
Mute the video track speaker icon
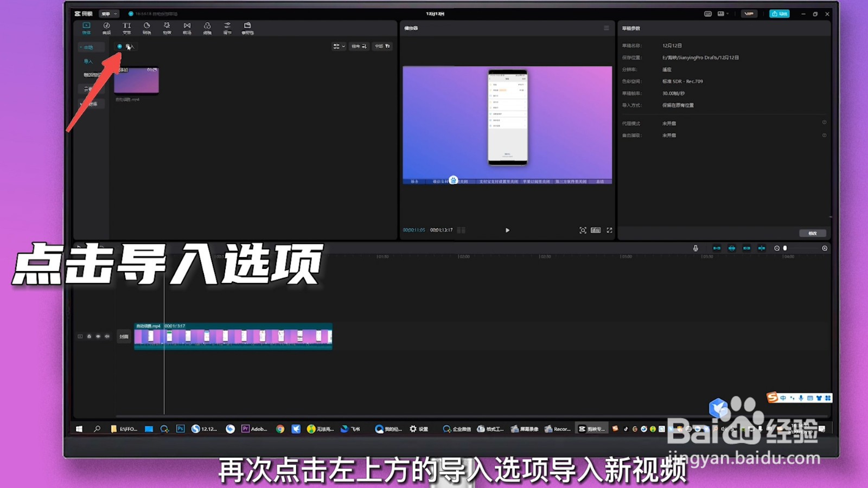[x=107, y=336]
